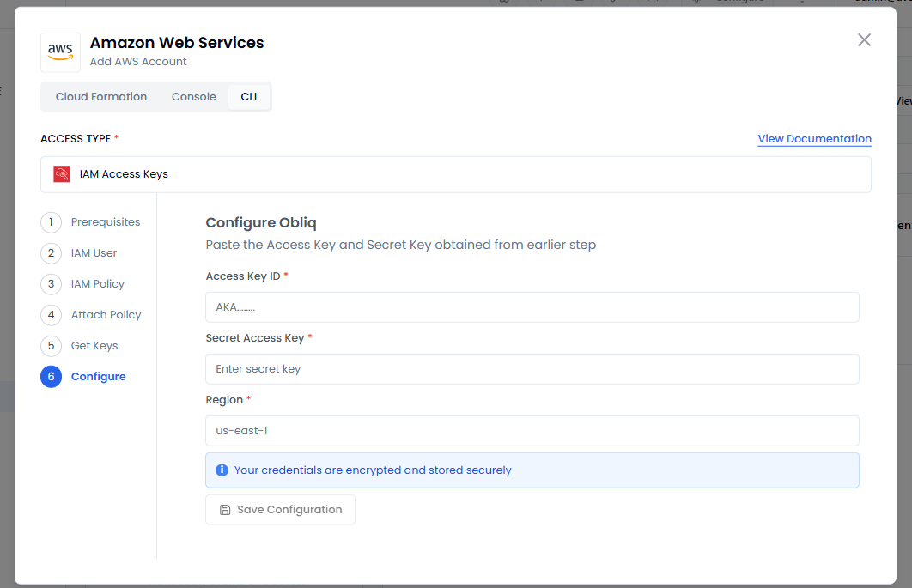Click the red IAM Access Keys icon
Screen dimensions: 912x588
coord(62,174)
